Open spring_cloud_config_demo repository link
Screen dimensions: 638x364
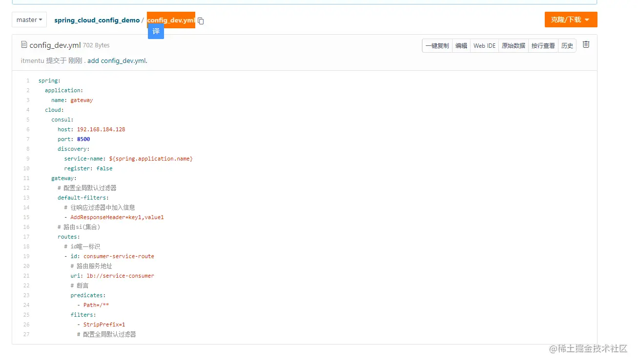click(x=97, y=20)
